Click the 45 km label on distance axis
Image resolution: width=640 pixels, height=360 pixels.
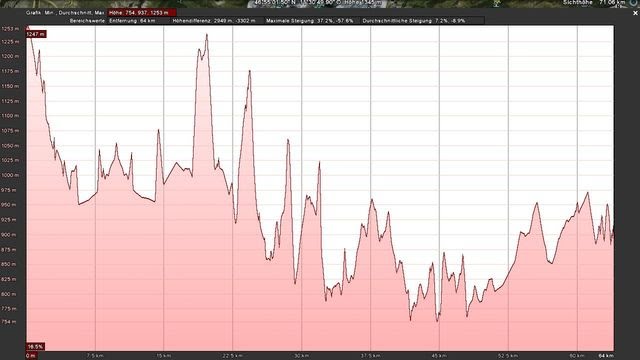pyautogui.click(x=439, y=356)
